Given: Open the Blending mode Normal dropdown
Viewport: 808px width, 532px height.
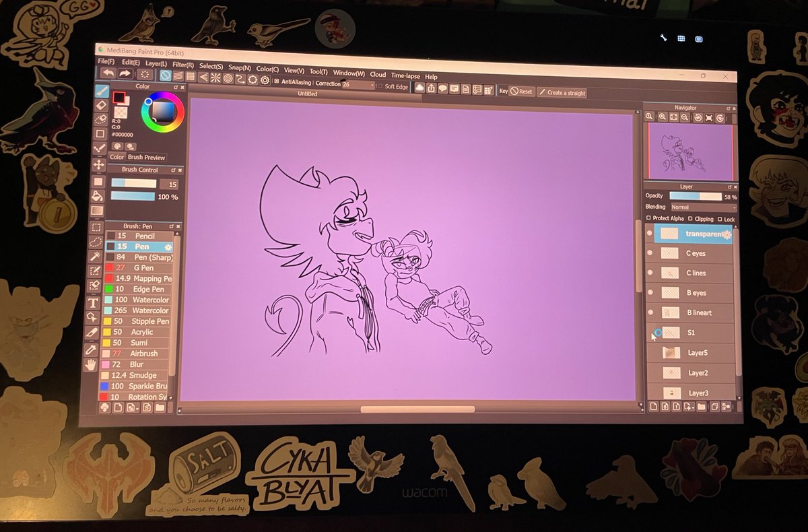Looking at the screenshot, I should pyautogui.click(x=702, y=208).
